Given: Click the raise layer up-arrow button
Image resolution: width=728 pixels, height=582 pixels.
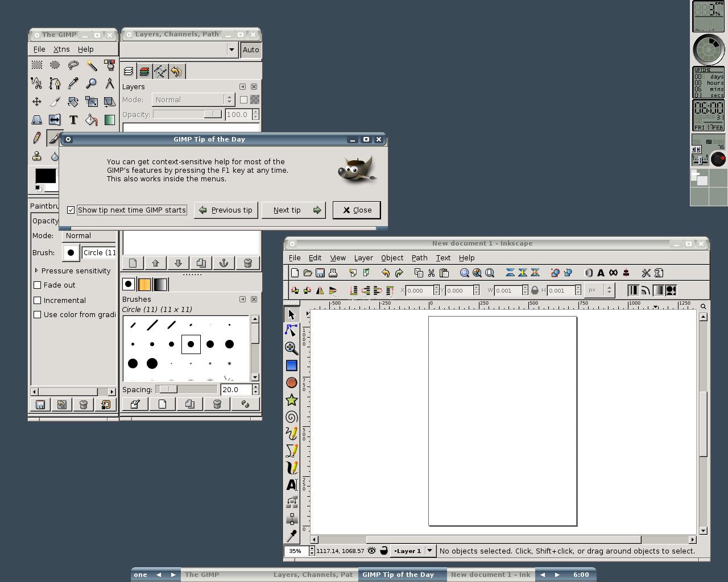Looking at the screenshot, I should 155,263.
